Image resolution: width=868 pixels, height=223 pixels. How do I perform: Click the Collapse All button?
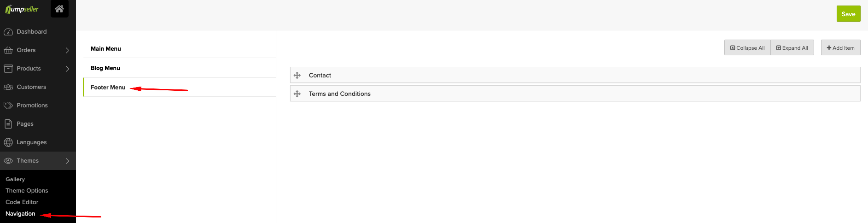click(x=747, y=47)
